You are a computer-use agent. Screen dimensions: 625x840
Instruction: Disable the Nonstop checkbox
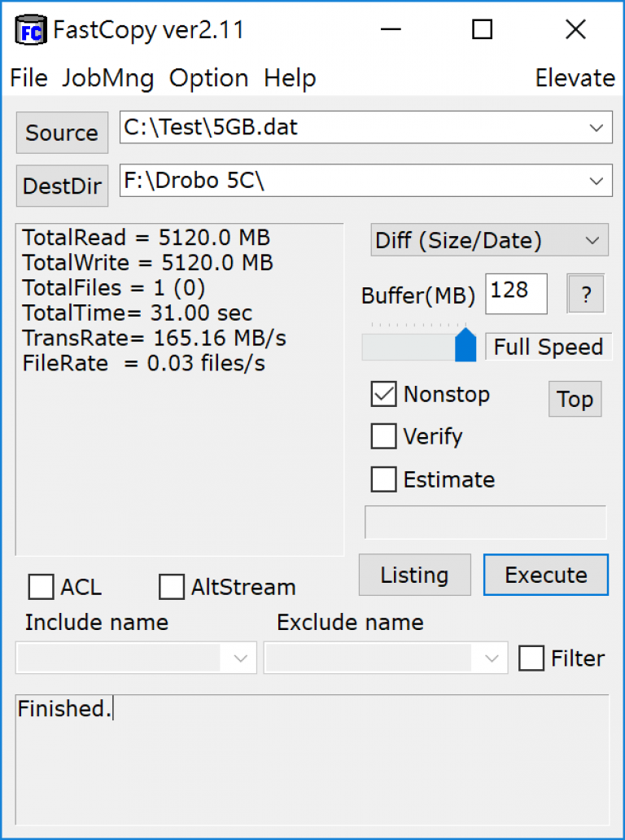coord(383,394)
